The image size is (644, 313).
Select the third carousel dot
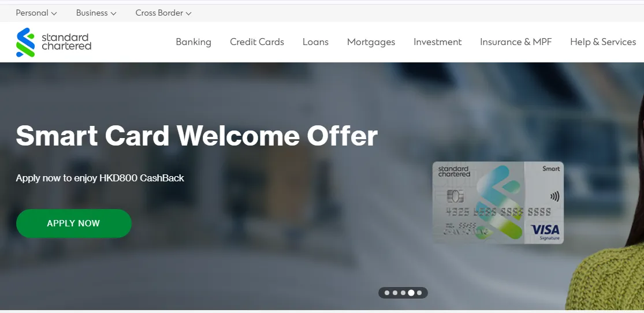403,293
